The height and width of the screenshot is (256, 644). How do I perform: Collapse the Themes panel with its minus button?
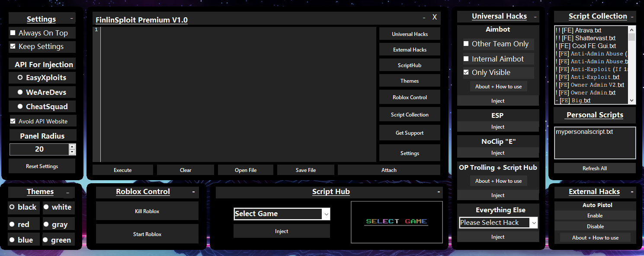(67, 192)
